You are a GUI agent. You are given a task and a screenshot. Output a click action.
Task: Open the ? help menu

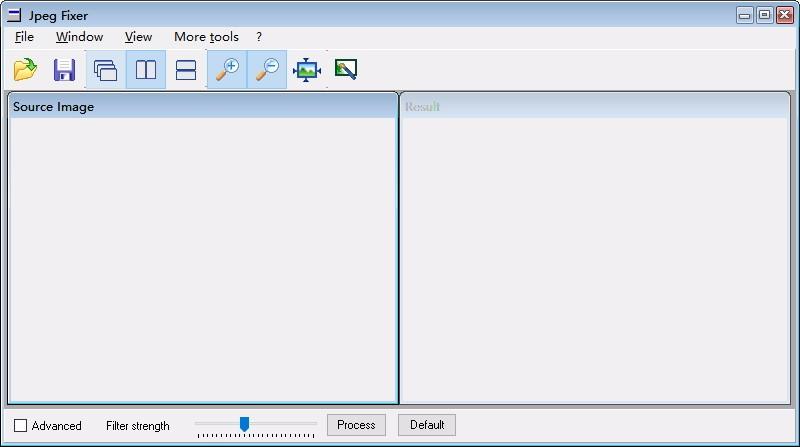259,37
